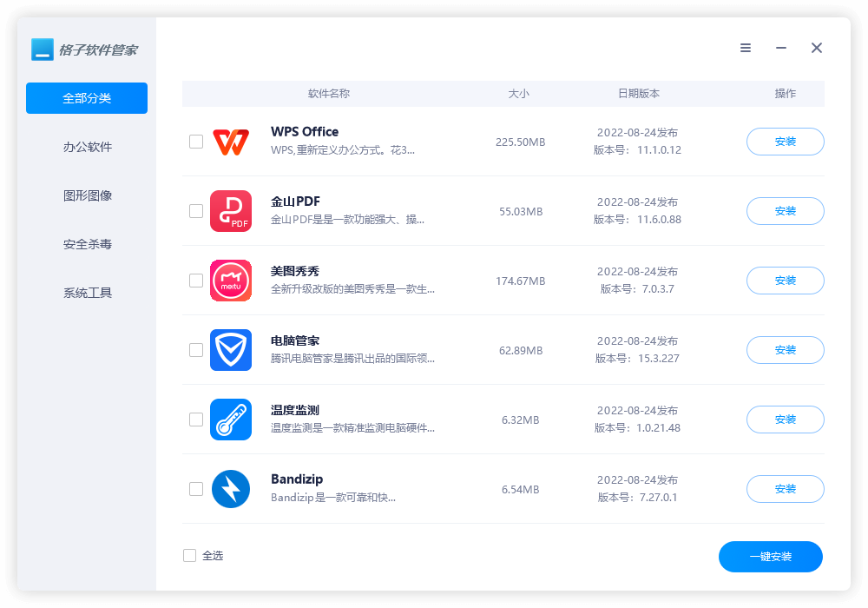Viewport: 868px width, 608px height.
Task: Click the Bandizip lightning icon
Action: click(x=231, y=489)
